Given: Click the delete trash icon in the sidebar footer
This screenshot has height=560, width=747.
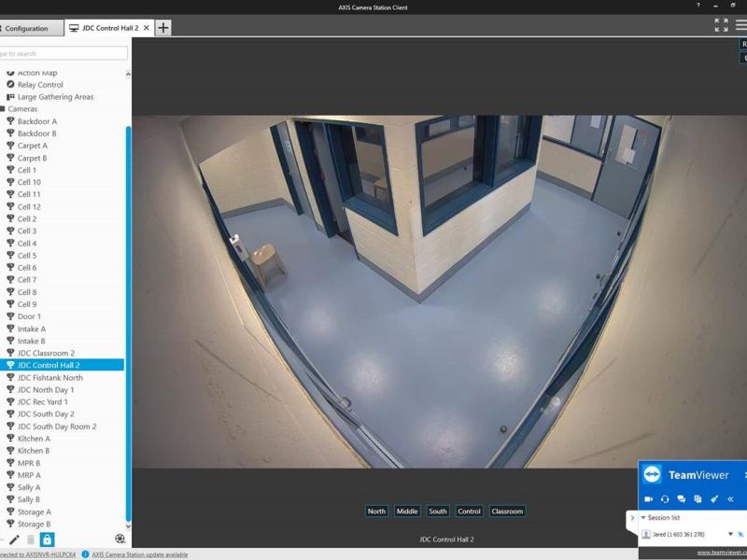Looking at the screenshot, I should coord(30,539).
